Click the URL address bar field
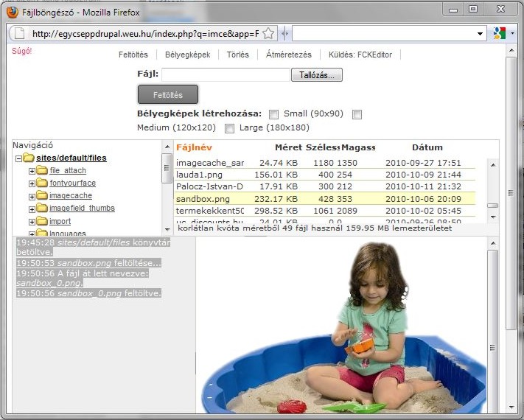The image size is (524, 420). click(145, 34)
